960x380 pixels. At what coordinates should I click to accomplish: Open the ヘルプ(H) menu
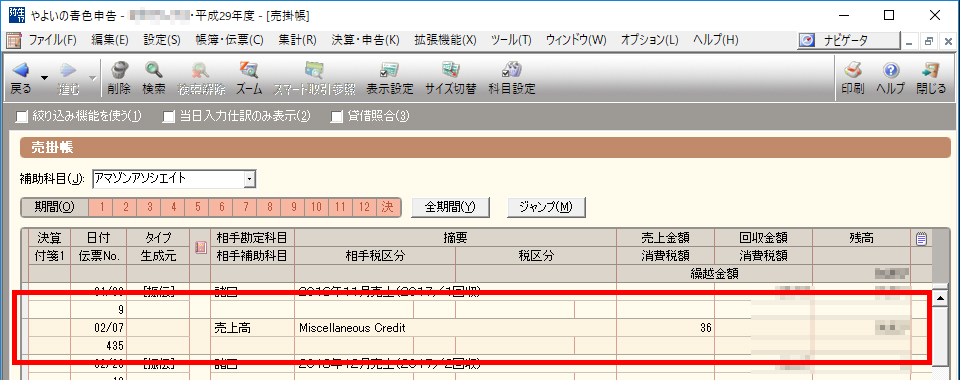[x=715, y=40]
